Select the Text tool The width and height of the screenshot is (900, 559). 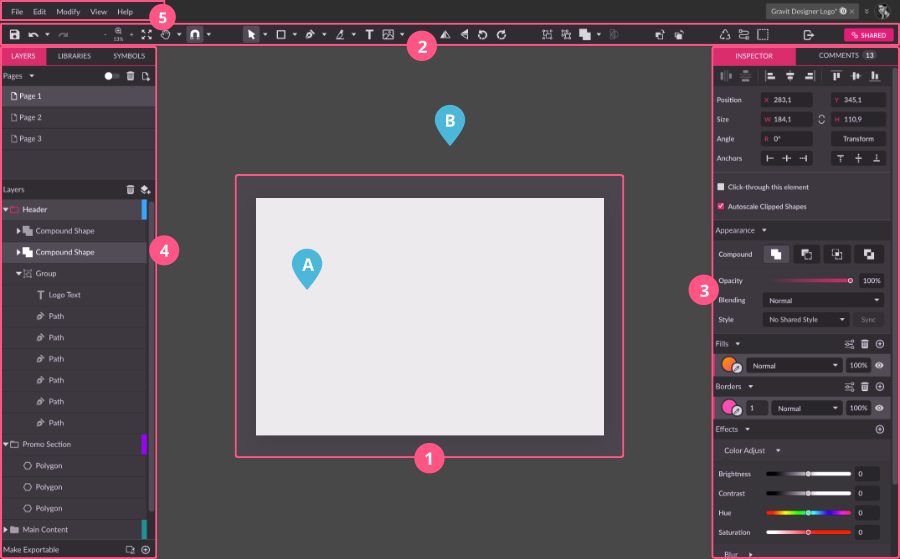click(x=369, y=34)
